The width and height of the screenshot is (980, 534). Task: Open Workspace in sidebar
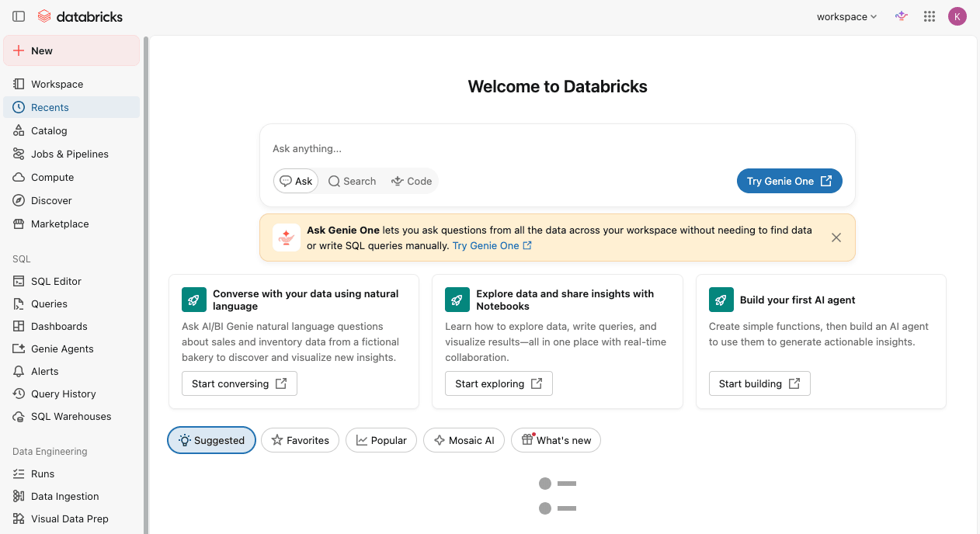[71, 84]
